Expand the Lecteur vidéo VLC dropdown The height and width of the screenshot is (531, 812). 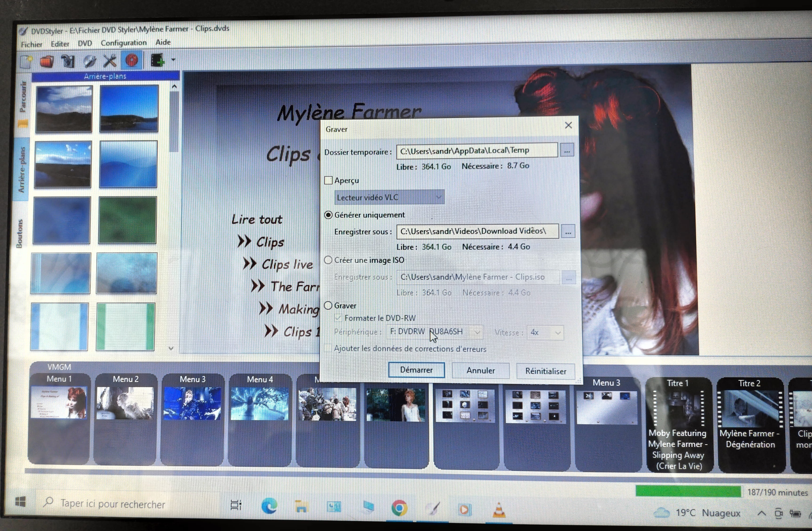(389, 197)
